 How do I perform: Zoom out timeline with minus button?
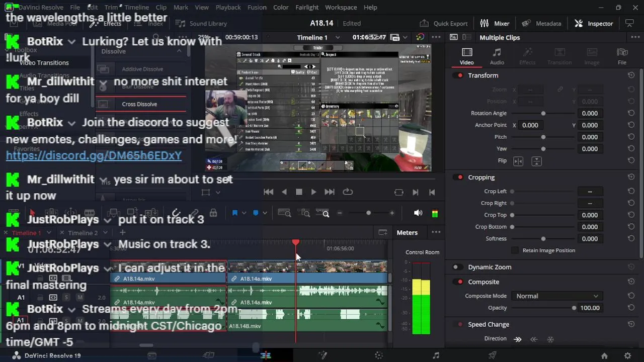click(340, 213)
